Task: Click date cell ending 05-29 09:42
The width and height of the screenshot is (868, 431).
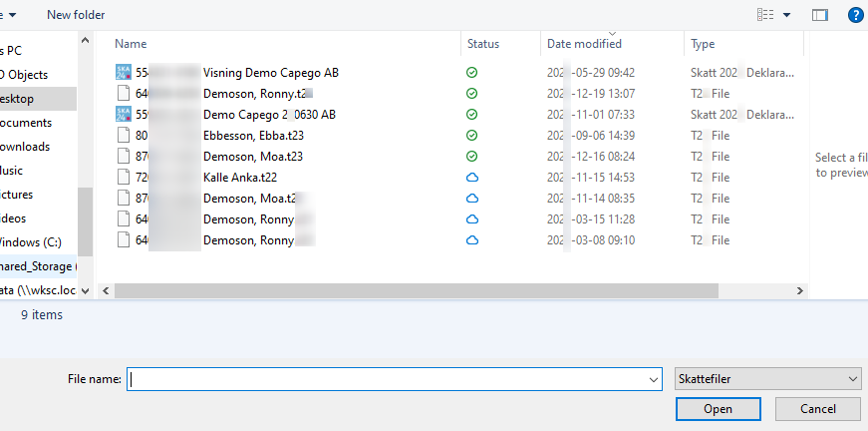Action: tap(591, 73)
